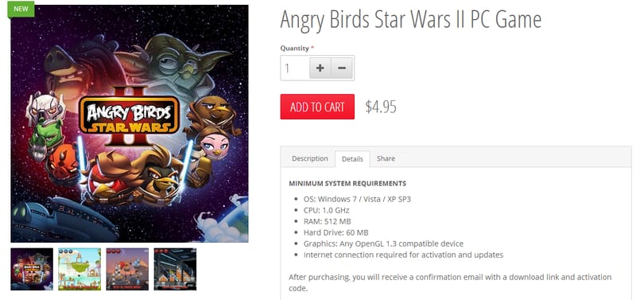Click the green NEW badge
The height and width of the screenshot is (300, 644).
pyautogui.click(x=21, y=9)
